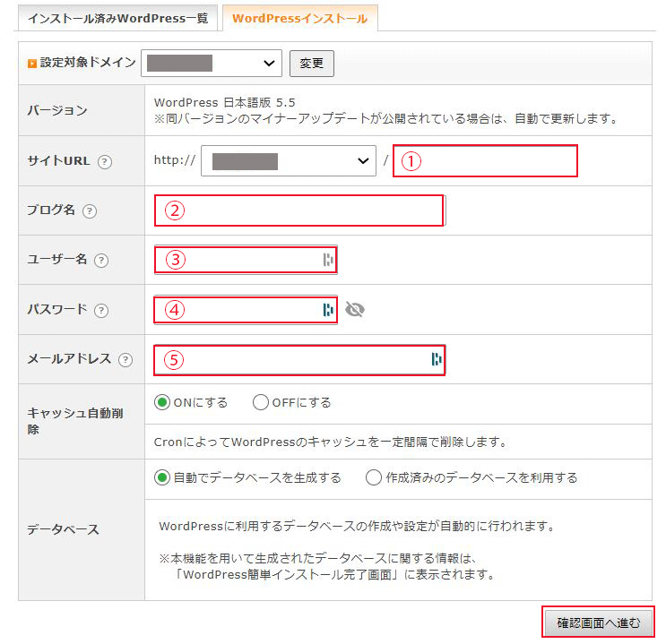Click help icon next to メールアドレス

coord(125,359)
